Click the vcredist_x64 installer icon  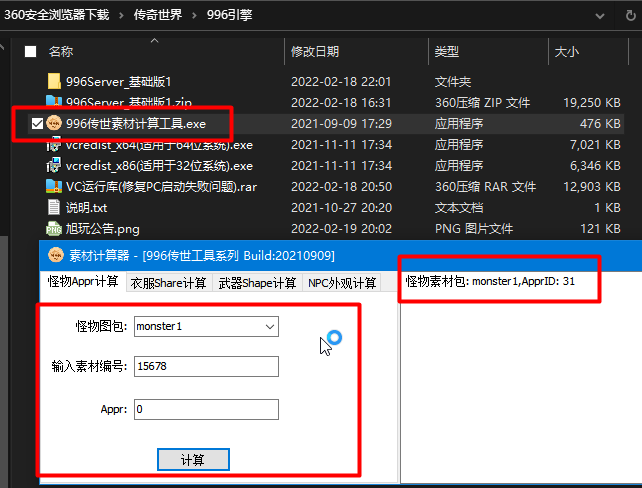[x=54, y=145]
